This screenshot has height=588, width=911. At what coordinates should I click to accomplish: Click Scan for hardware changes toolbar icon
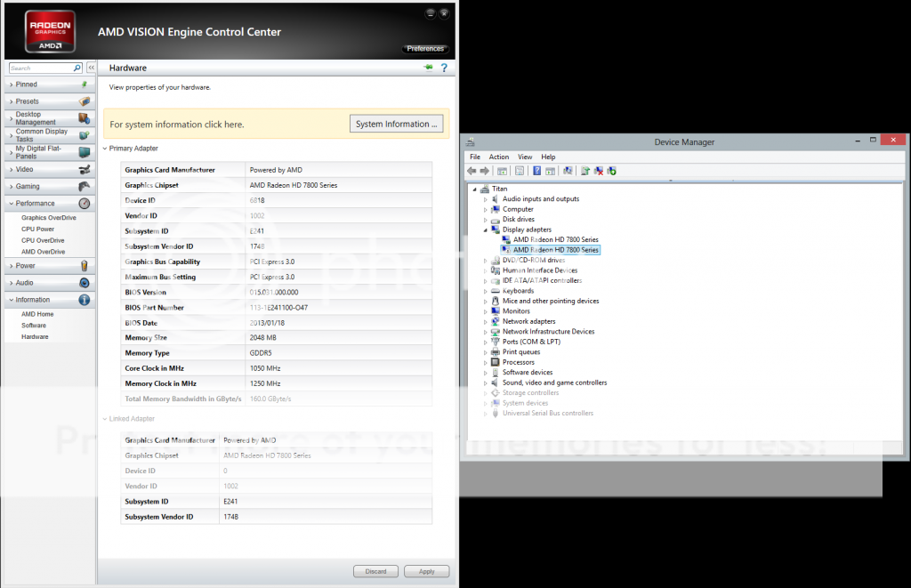[x=568, y=171]
